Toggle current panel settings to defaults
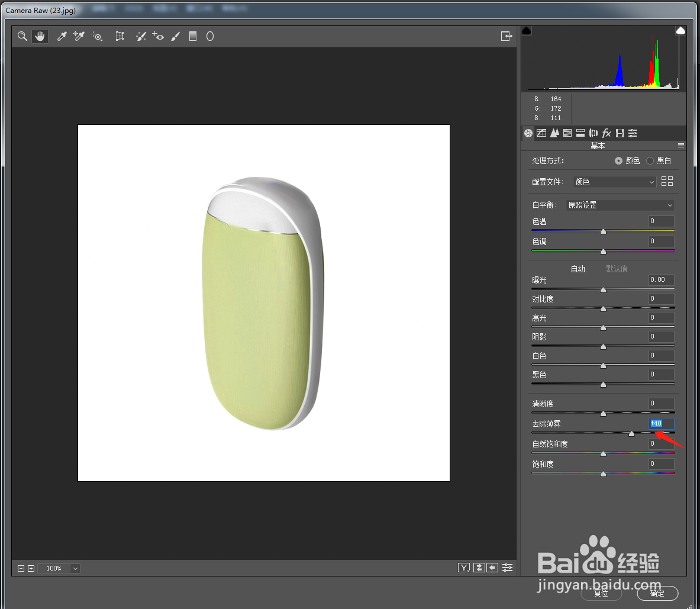Image resolution: width=700 pixels, height=609 pixels. click(508, 568)
